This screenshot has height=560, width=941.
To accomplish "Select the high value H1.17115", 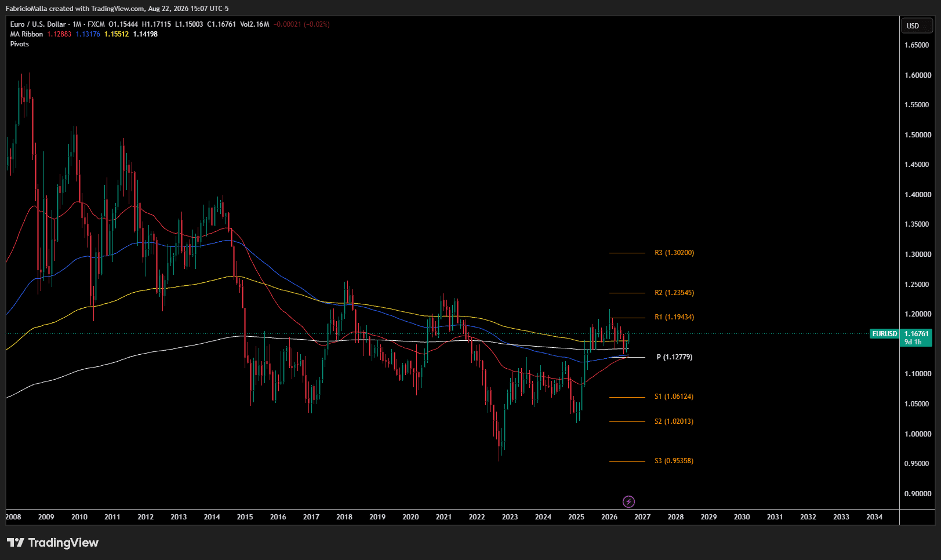I will coord(157,24).
